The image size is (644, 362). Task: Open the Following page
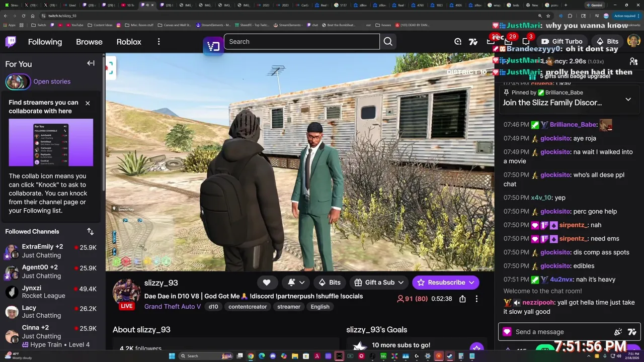pos(45,42)
